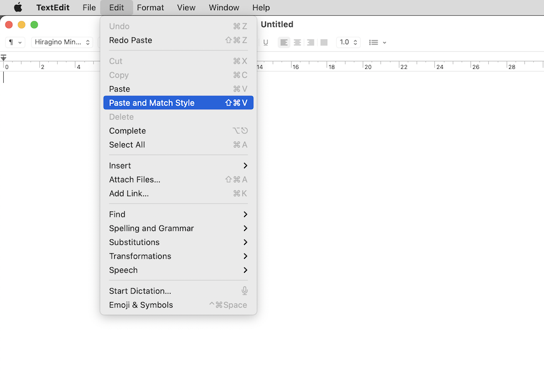
Task: Expand the Speech submenu
Action: (178, 270)
